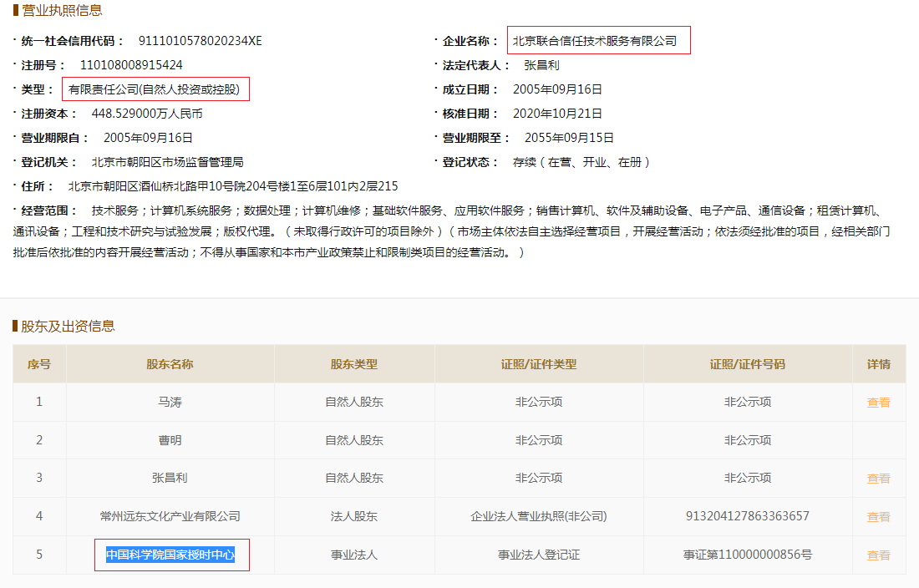Viewport: 919px width, 588px height.
Task: Click the 股东名称 column header
Action: [170, 364]
